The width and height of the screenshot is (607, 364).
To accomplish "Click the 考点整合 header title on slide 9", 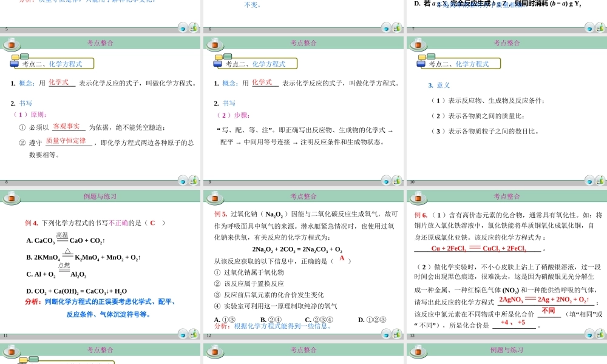I will point(303,43).
